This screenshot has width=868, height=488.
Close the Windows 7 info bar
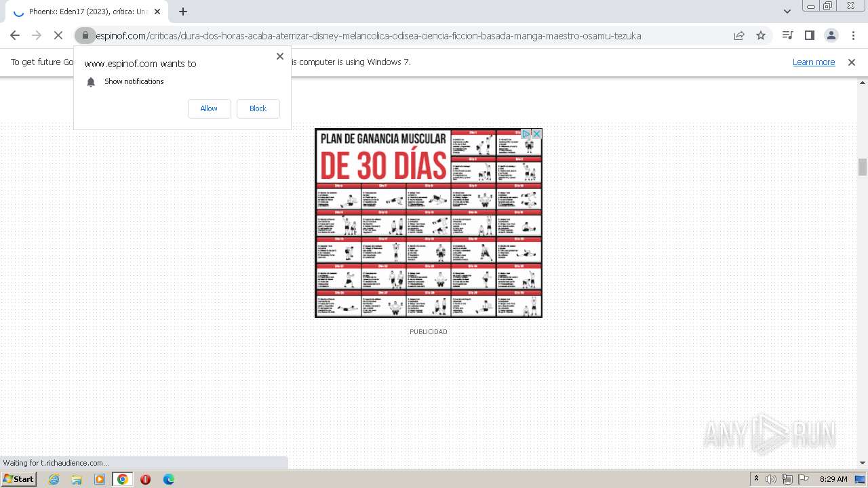(852, 62)
